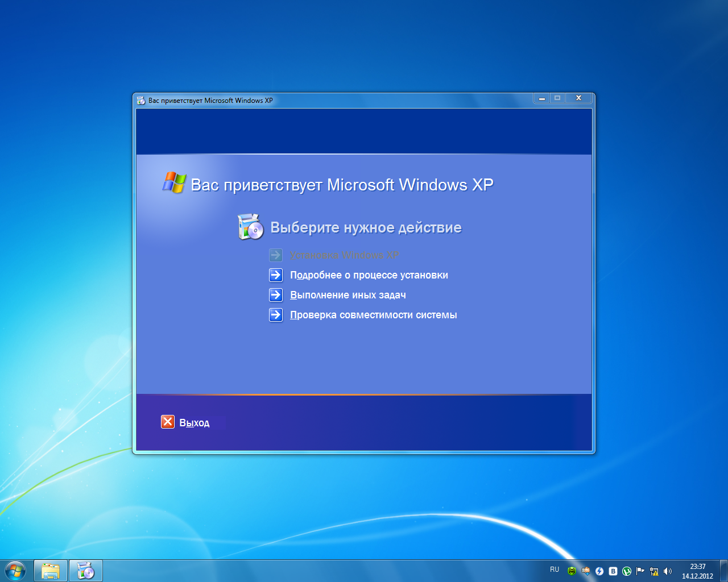Screen dimensions: 728x582
Task: Open the volume speaker tray icon
Action: point(668,571)
